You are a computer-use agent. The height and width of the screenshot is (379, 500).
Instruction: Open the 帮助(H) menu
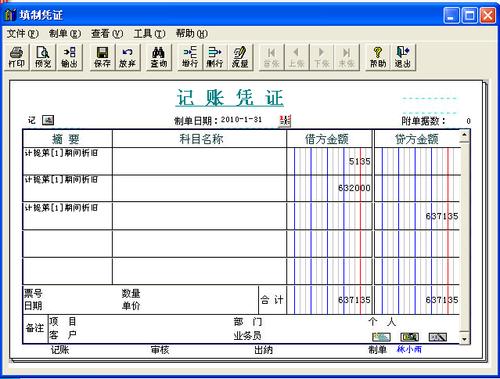[x=192, y=33]
